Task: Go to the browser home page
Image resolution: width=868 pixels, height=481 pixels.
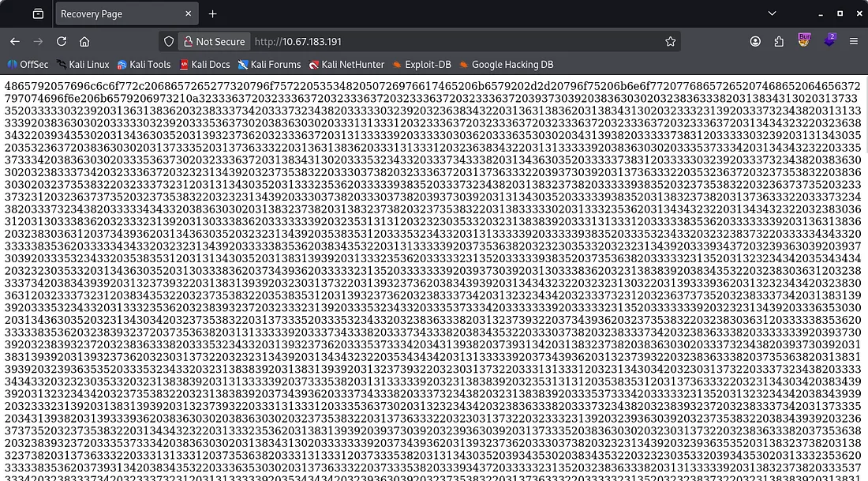Action: pyautogui.click(x=84, y=42)
